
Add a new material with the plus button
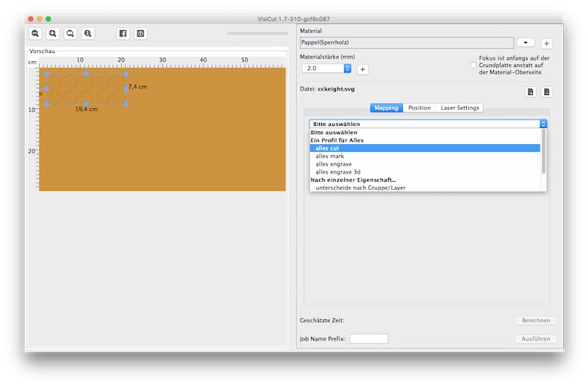pyautogui.click(x=546, y=43)
